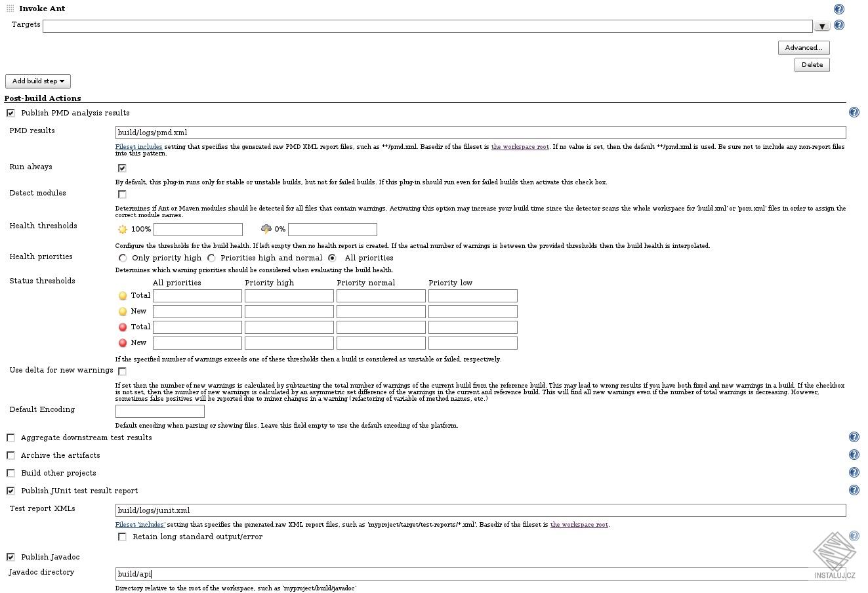The height and width of the screenshot is (593, 868).
Task: Focus the Default Encoding input field
Action: pos(160,411)
